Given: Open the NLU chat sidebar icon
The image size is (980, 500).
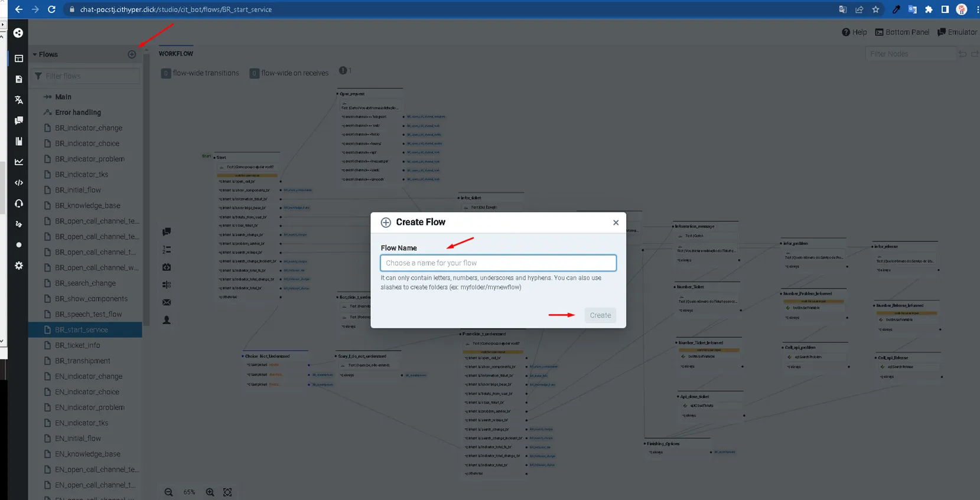Looking at the screenshot, I should (x=19, y=120).
